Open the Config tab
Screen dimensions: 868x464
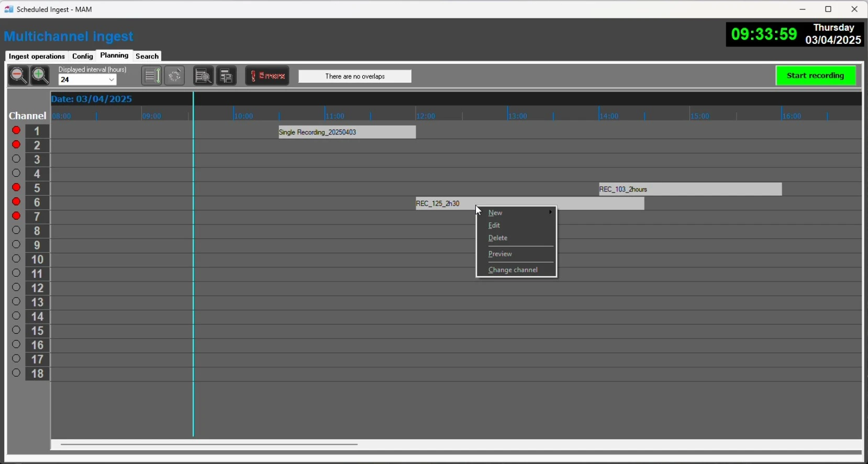[82, 56]
